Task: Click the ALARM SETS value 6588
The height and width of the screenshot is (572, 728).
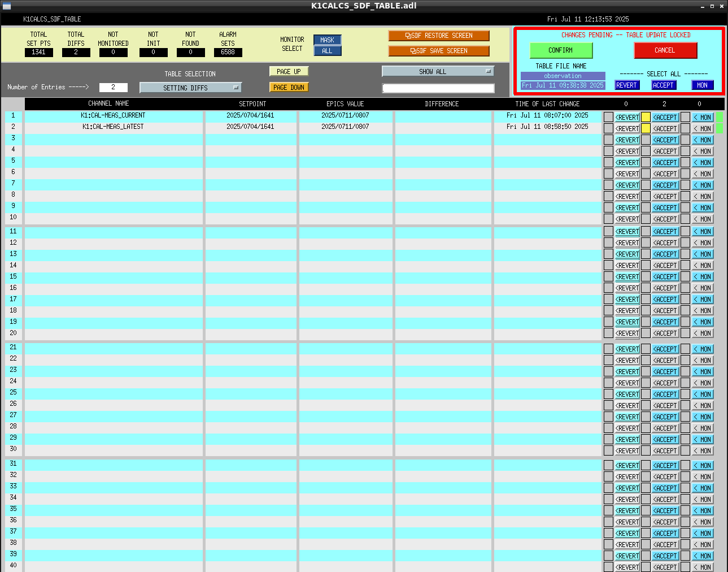Action: [x=228, y=52]
